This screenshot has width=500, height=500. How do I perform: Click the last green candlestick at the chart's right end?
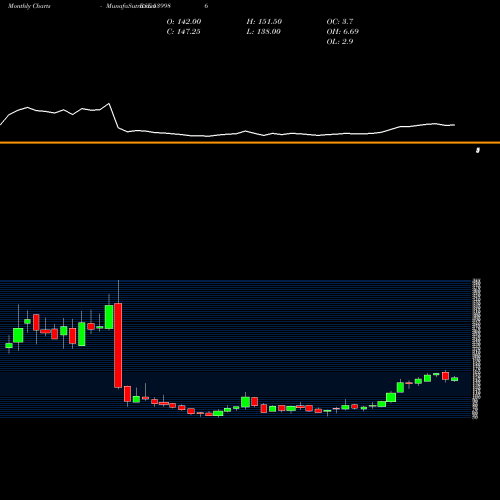(455, 379)
